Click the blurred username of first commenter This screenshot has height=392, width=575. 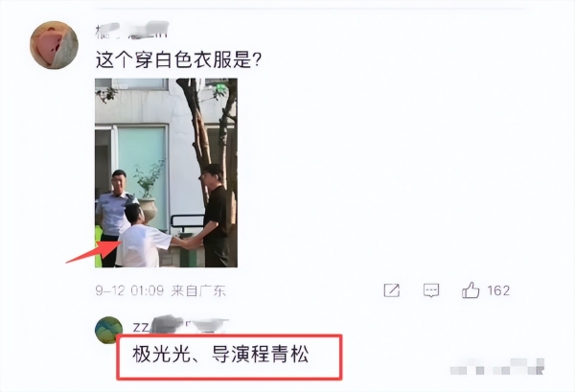[x=132, y=30]
